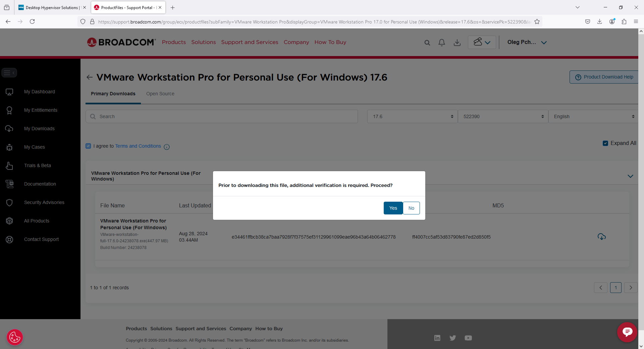
Task: Open the 17.6 release dropdown
Action: pyautogui.click(x=413, y=116)
